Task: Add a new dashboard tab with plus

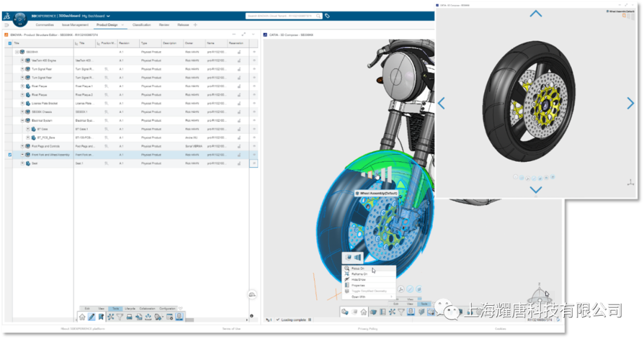Action: point(195,25)
